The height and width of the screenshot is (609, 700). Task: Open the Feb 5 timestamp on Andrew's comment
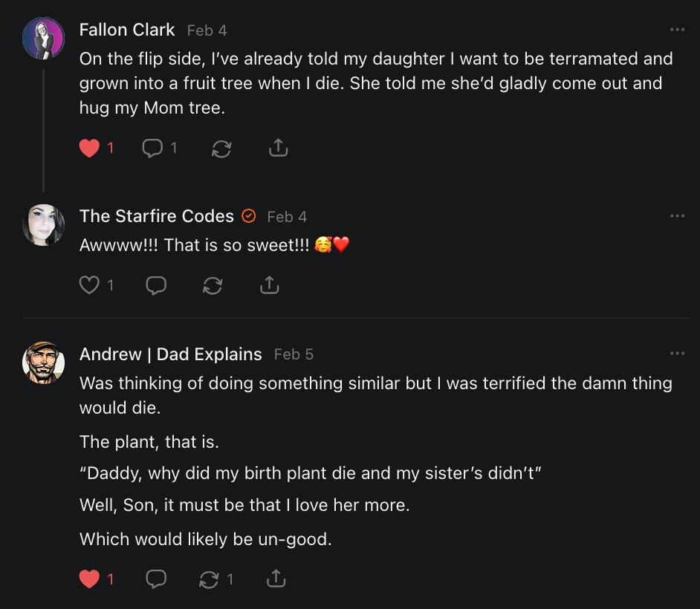(294, 354)
